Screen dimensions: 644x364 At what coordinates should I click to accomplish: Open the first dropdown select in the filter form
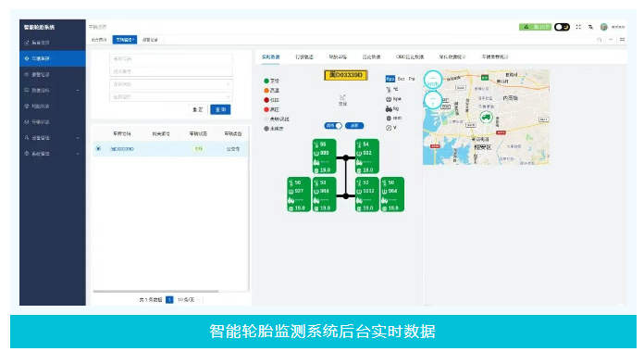tap(171, 84)
